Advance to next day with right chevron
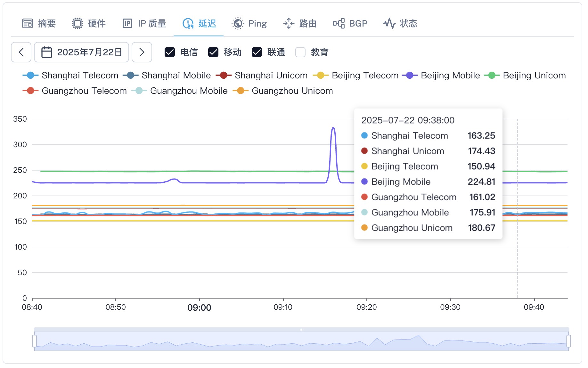 (142, 52)
